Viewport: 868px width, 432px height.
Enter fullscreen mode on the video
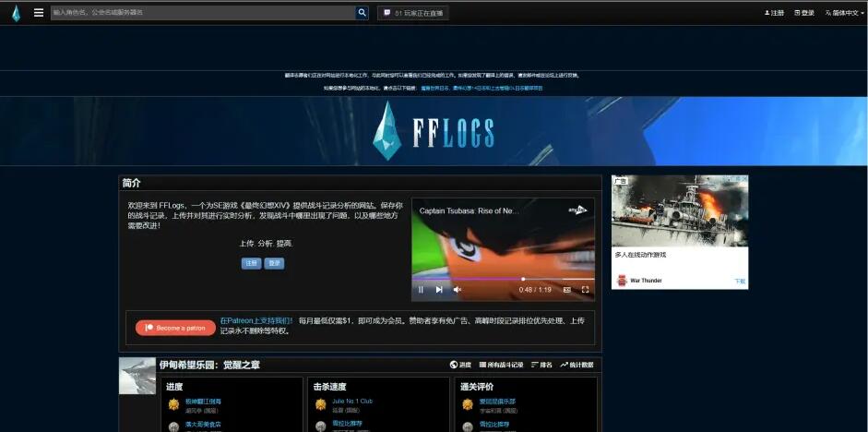(585, 290)
